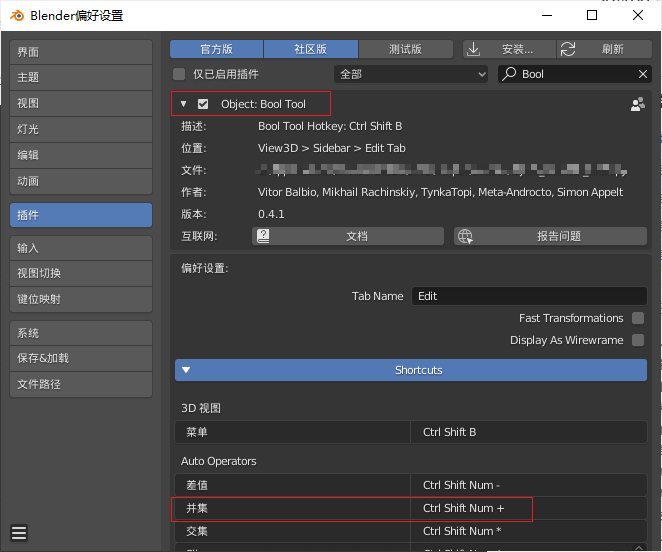Minimize the Blender preferences window
Screen dimensions: 662x552
pyautogui.click(x=547, y=15)
